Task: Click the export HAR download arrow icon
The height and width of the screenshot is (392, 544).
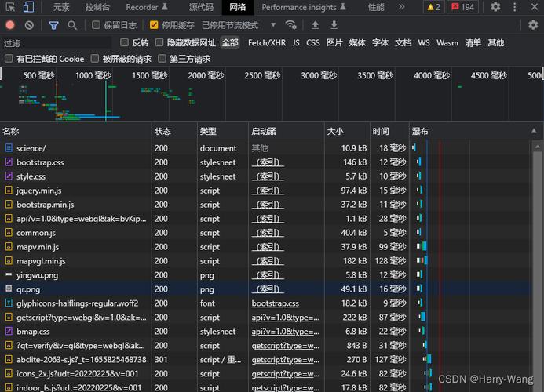Action: (334, 25)
